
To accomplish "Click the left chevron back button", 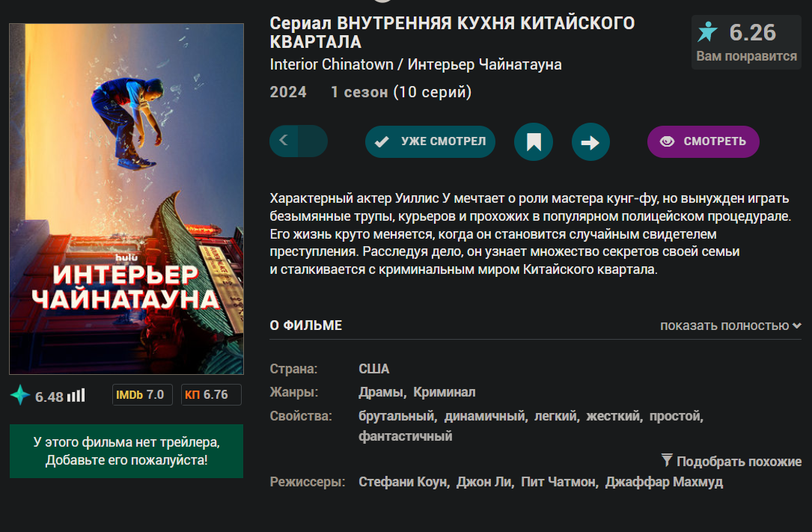I will tap(284, 141).
